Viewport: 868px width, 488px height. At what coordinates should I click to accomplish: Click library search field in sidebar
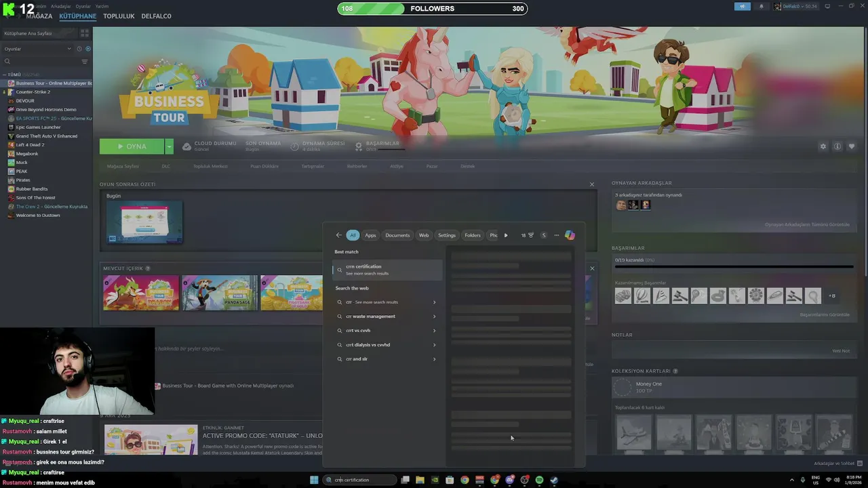(x=41, y=62)
